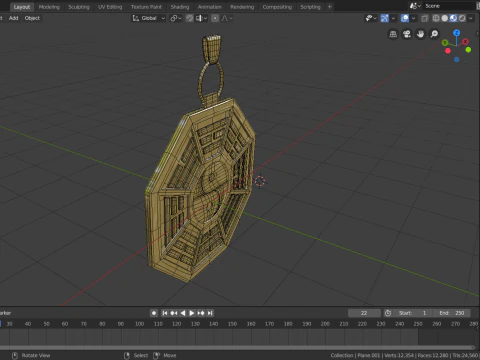Click the negative Z blue dot on gizmo
Screen dimensions: 480x360
[457, 59]
